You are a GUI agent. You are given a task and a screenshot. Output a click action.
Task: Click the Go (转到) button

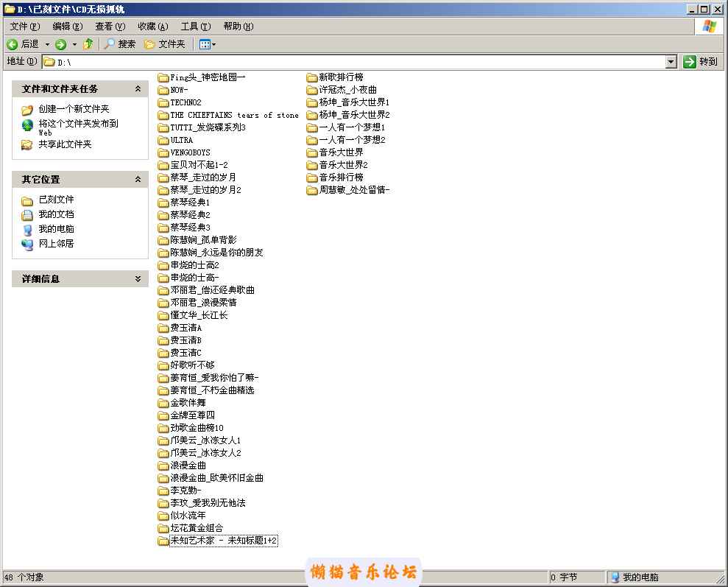(700, 62)
